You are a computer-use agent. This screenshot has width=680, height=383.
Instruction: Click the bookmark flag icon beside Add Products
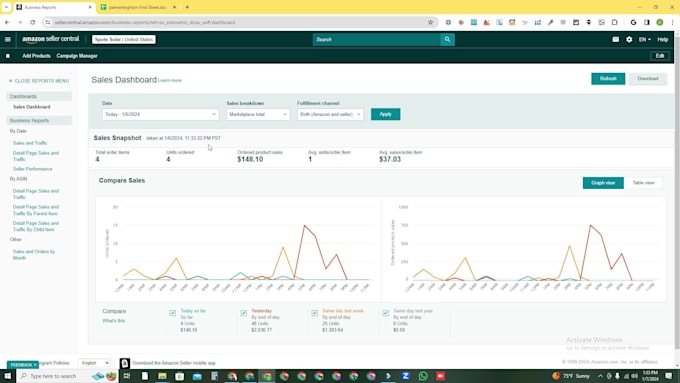click(x=8, y=56)
